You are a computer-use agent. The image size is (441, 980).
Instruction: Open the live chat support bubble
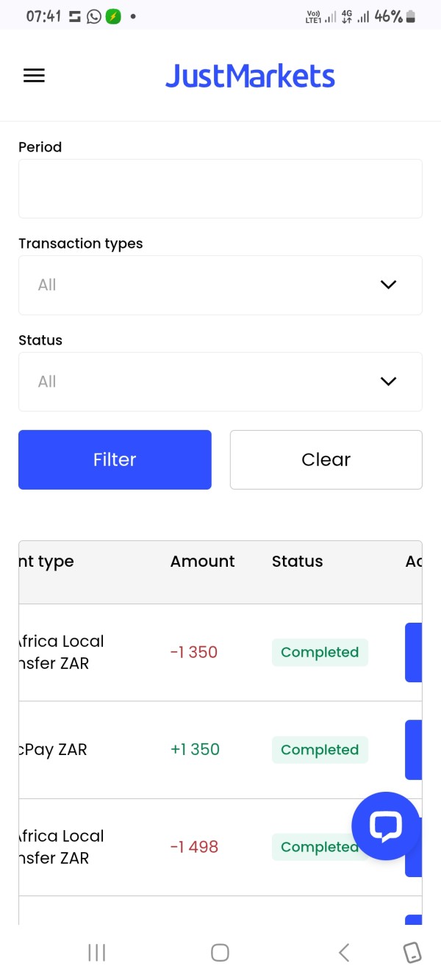(385, 826)
